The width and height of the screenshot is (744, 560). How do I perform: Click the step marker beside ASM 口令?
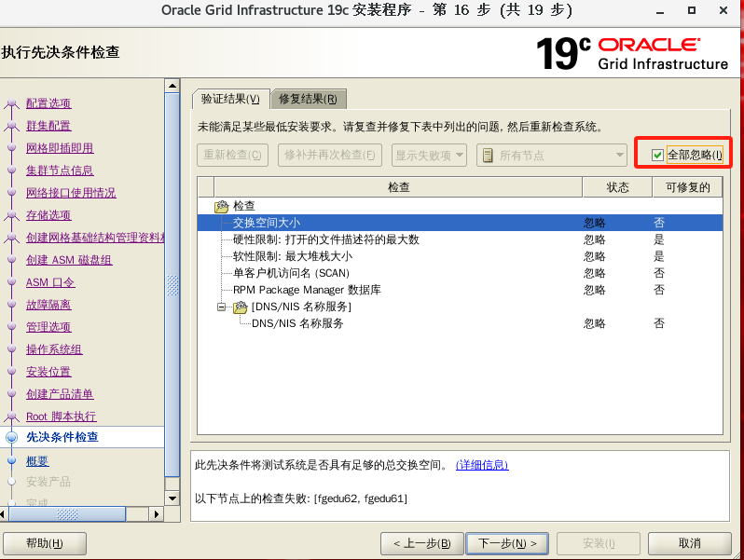coord(12,282)
